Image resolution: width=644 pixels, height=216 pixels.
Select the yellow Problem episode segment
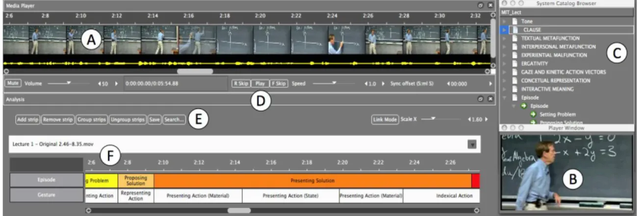pos(102,180)
